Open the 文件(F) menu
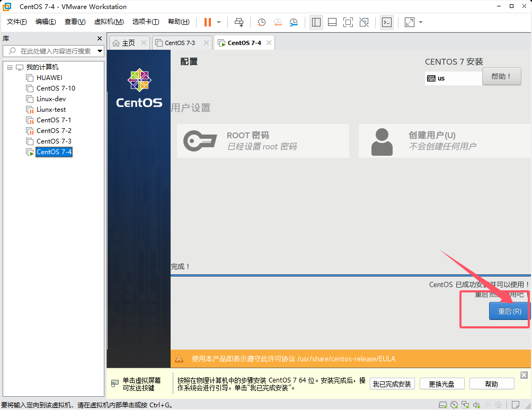Screen dimensions: 532x410 [x=16, y=22]
